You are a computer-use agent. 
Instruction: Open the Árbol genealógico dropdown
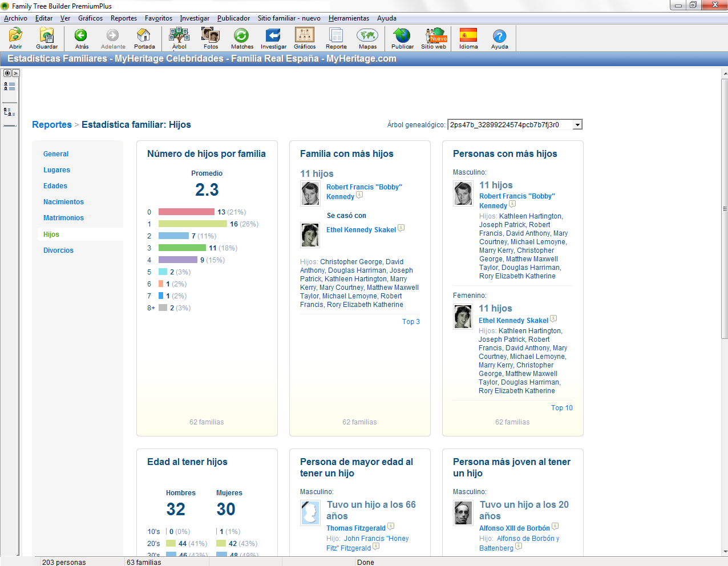tap(577, 125)
